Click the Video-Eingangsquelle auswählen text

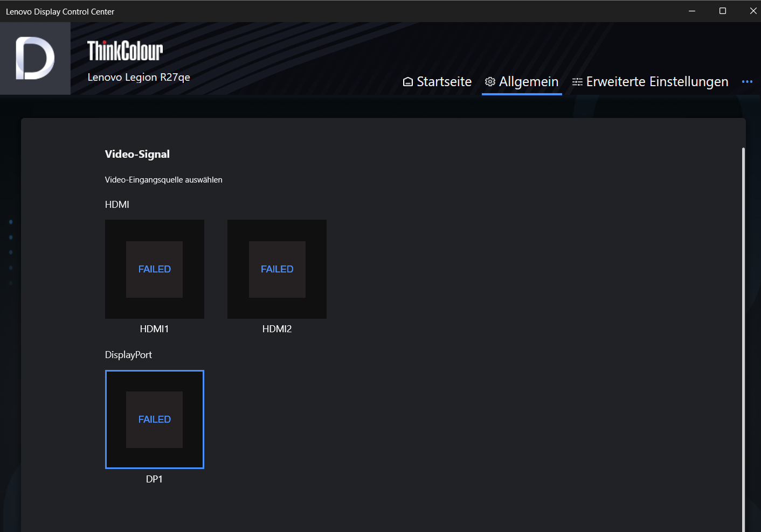coord(164,180)
